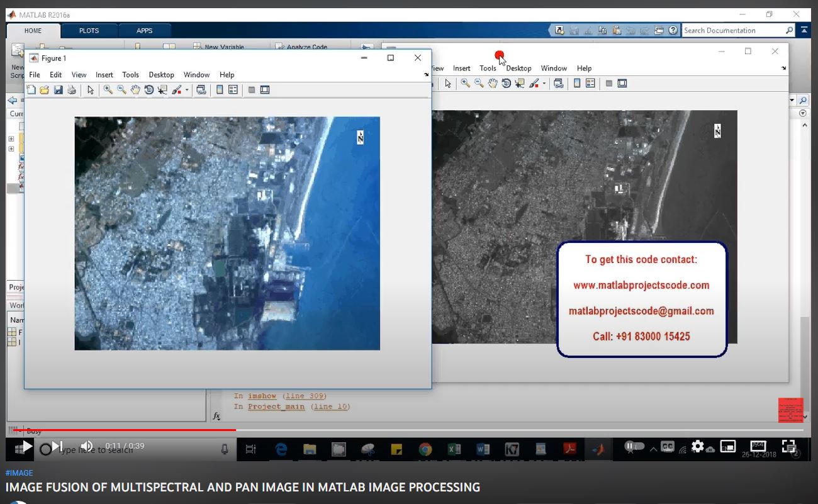
Task: Toggle Insert Colorbar in Figure 1 toolbar
Action: coord(220,90)
